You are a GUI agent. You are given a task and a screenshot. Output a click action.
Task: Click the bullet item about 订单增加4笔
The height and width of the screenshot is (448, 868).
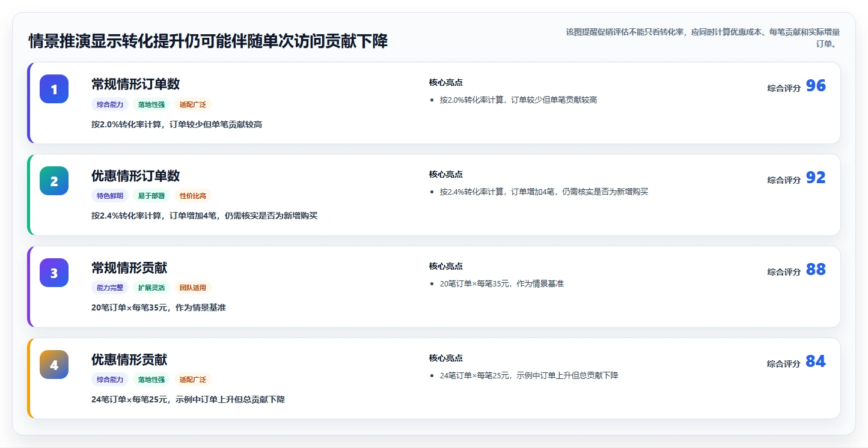544,192
